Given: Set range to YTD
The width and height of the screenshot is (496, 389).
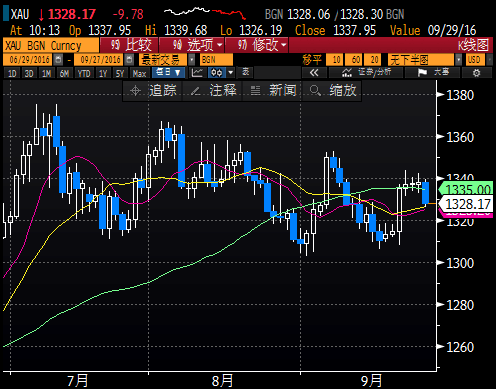Looking at the screenshot, I should 84,73.
